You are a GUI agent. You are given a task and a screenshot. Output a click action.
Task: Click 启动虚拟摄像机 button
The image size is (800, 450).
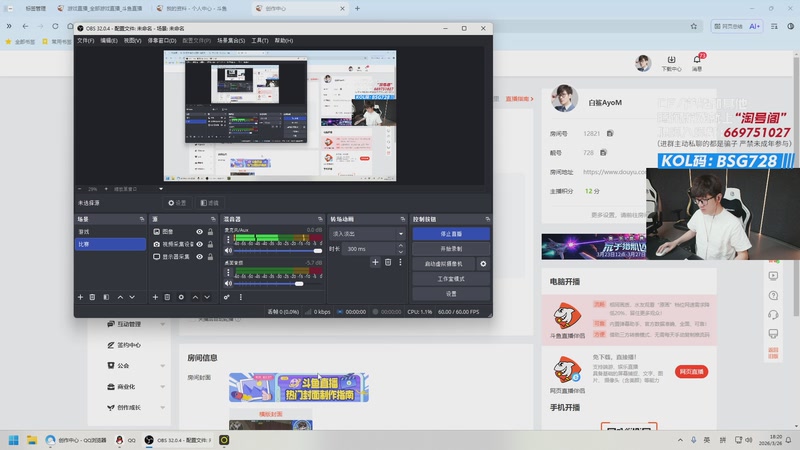point(443,264)
